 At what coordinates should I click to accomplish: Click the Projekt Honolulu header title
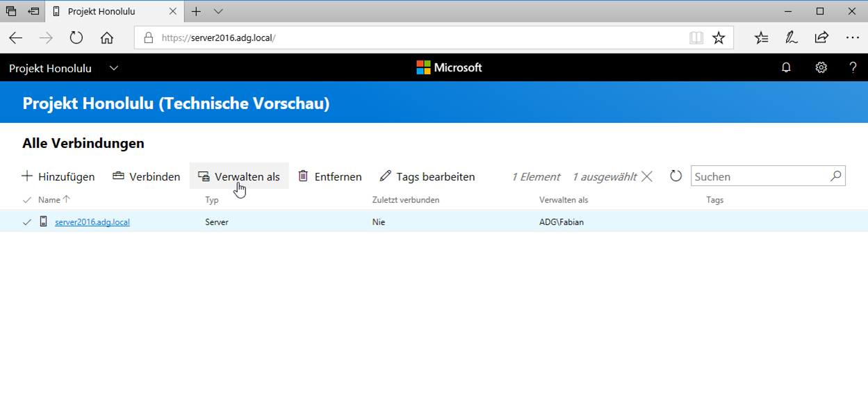click(x=49, y=68)
